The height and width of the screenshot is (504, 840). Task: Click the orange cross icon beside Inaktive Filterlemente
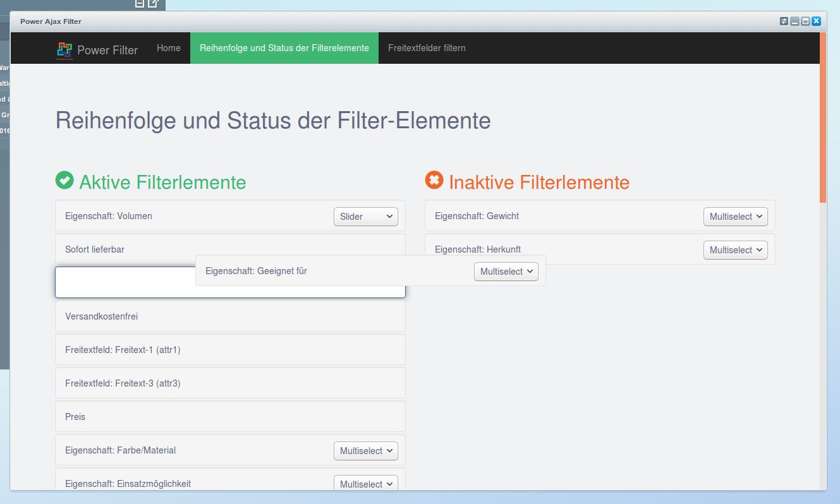[434, 181]
